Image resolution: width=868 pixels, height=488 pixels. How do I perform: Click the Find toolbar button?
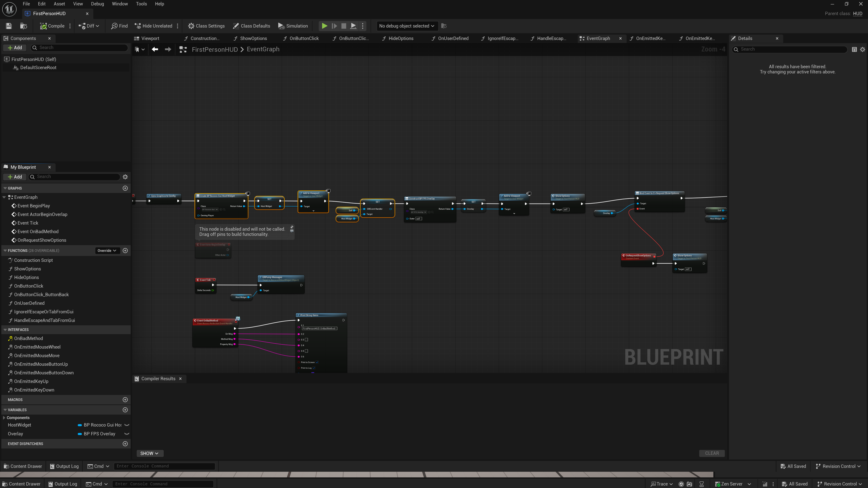tap(119, 26)
